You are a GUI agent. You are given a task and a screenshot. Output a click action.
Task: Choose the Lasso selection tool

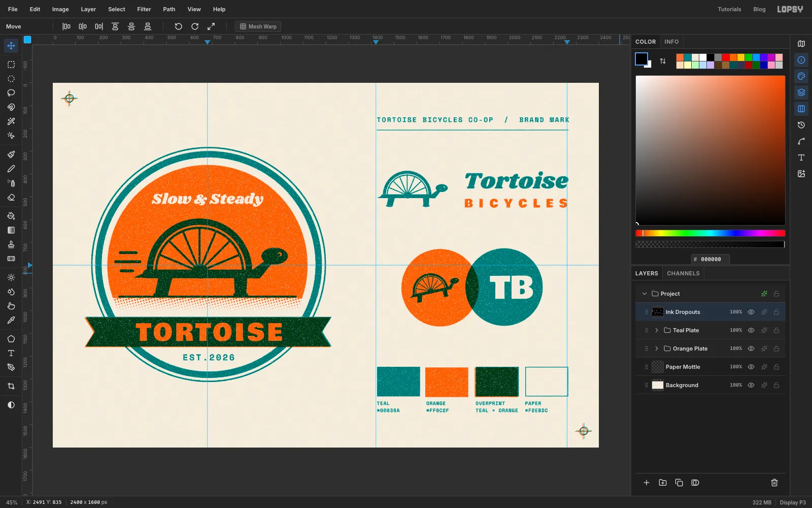click(x=11, y=93)
